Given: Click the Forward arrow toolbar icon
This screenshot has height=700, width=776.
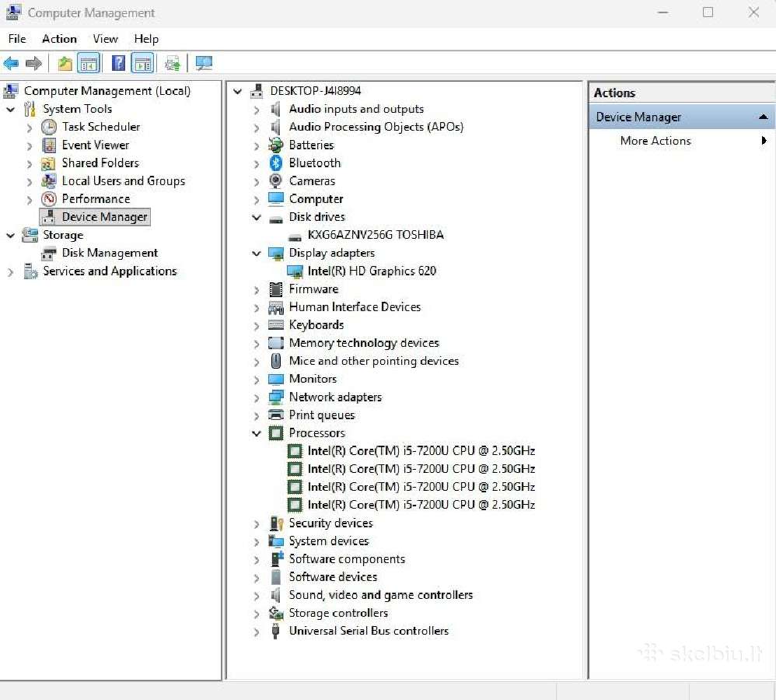Looking at the screenshot, I should (33, 63).
